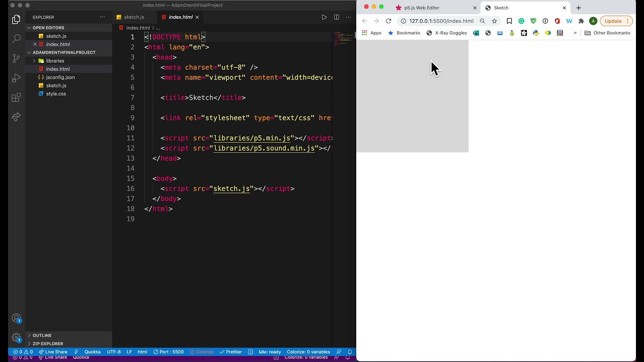Switch to the sketch.js editor tab
This screenshot has width=644, height=362.
(x=134, y=17)
